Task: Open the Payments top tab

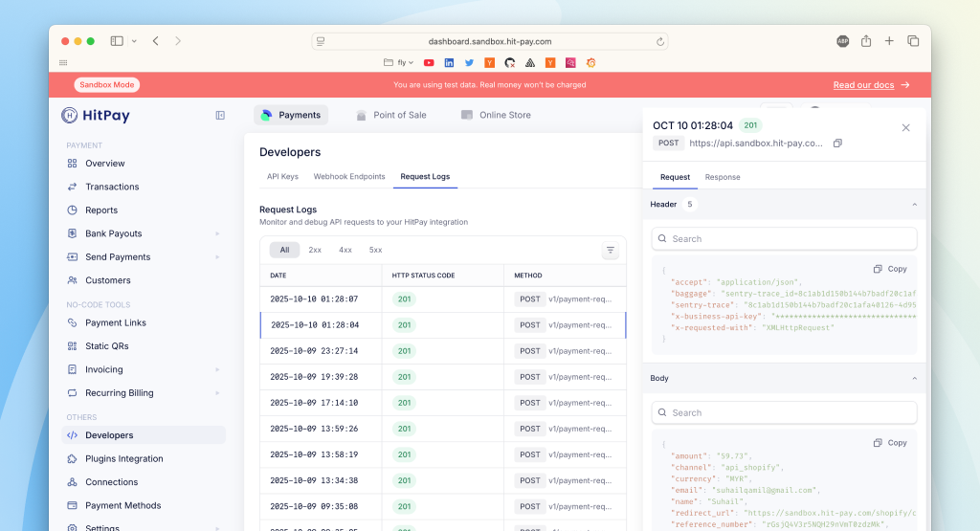Action: 291,115
